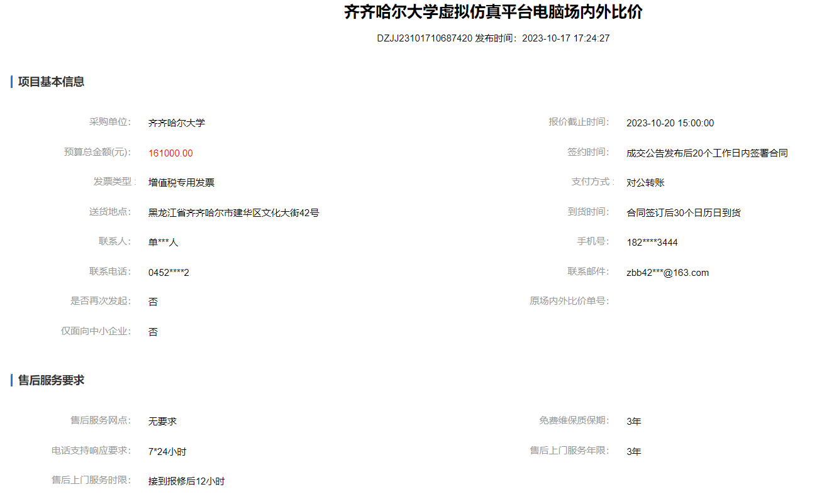Image resolution: width=817 pixels, height=504 pixels.
Task: Click the arrival time 合同签订后30个日历日到货
Action: (683, 213)
